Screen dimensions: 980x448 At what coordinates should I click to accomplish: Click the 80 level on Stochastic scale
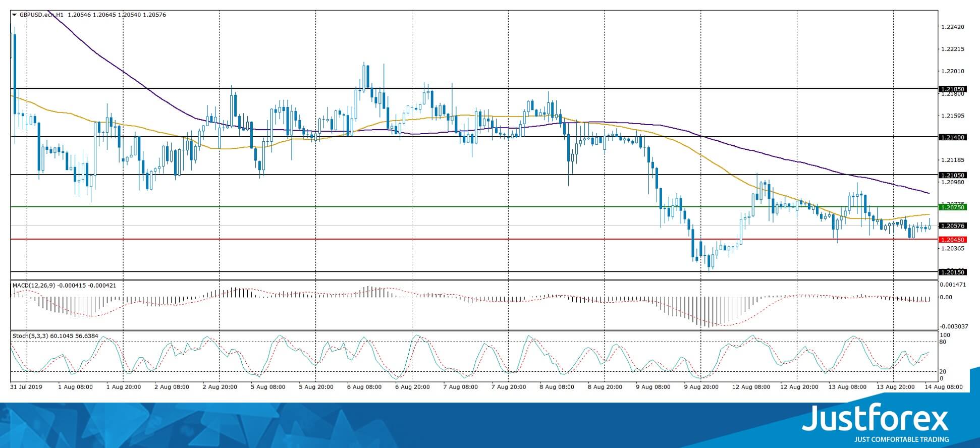coord(943,342)
